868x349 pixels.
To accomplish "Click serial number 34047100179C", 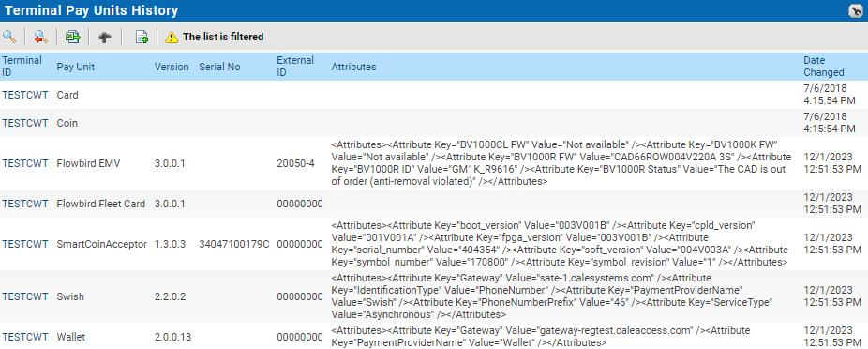I will coord(234,244).
